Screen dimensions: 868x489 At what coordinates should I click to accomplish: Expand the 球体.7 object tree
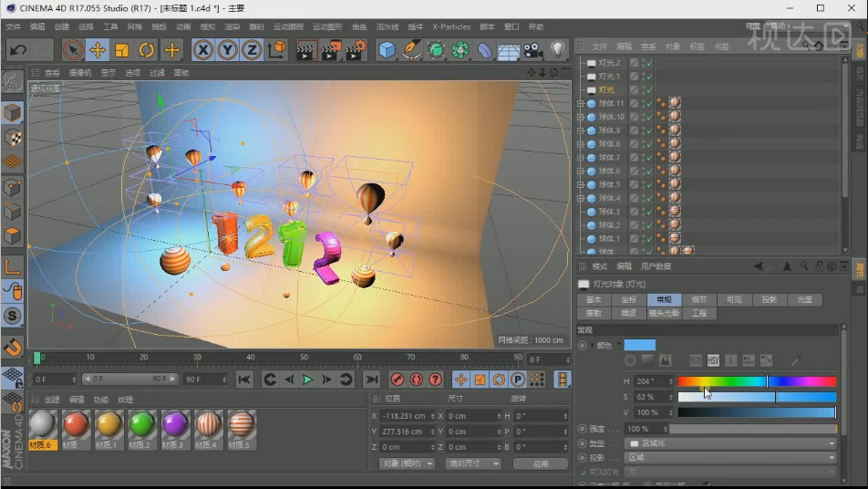point(581,158)
